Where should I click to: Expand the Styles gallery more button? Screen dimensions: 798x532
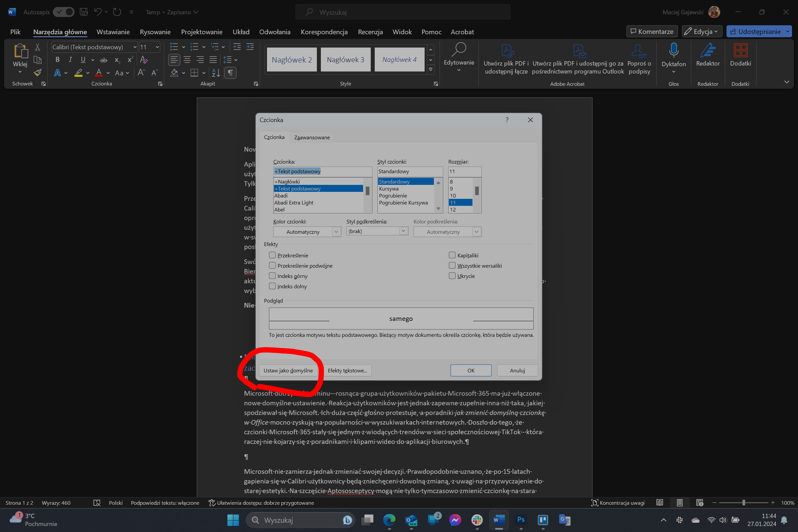point(431,70)
